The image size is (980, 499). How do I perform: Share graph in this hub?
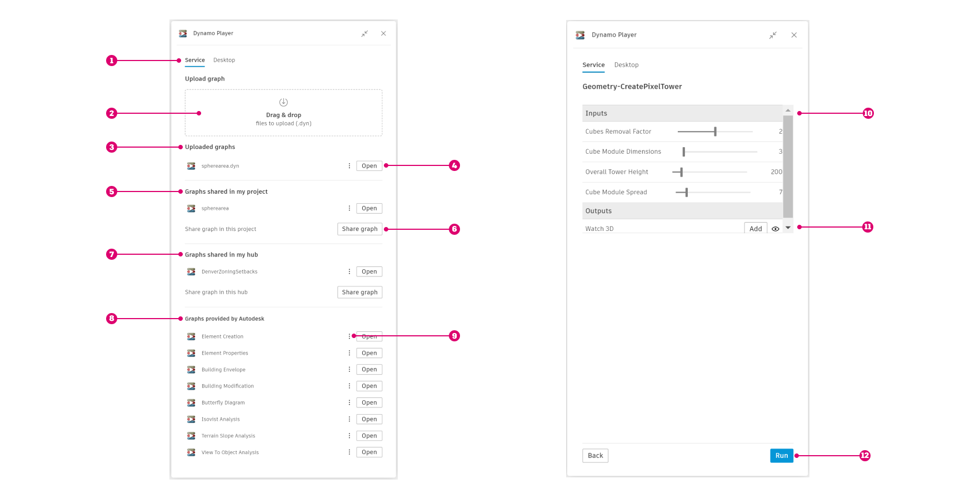click(360, 293)
